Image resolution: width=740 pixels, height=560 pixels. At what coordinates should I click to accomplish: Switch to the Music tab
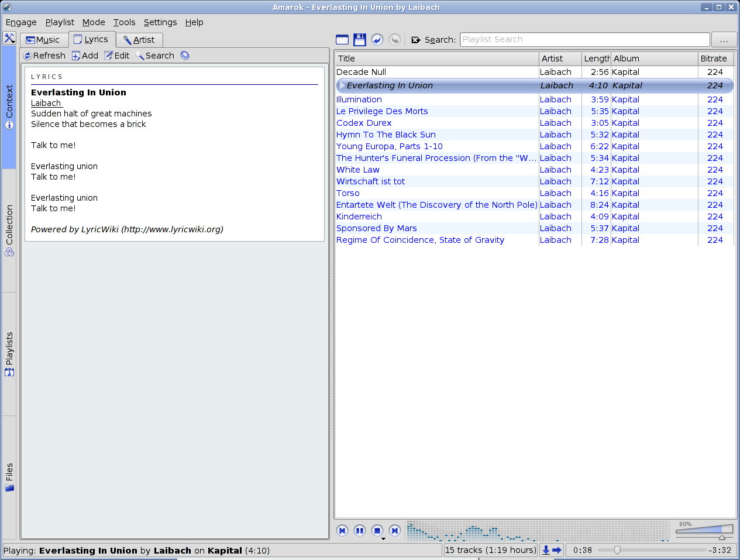tap(43, 40)
